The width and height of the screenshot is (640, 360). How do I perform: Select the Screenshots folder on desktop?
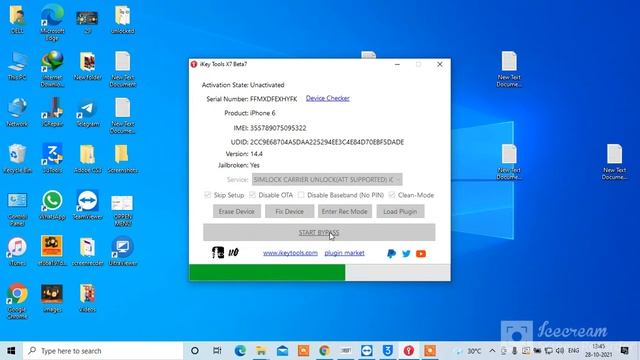[x=122, y=158]
